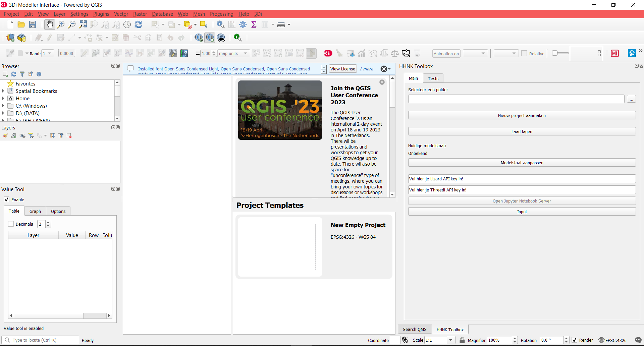
Task: Check the Decimals checkbox
Action: [11, 224]
